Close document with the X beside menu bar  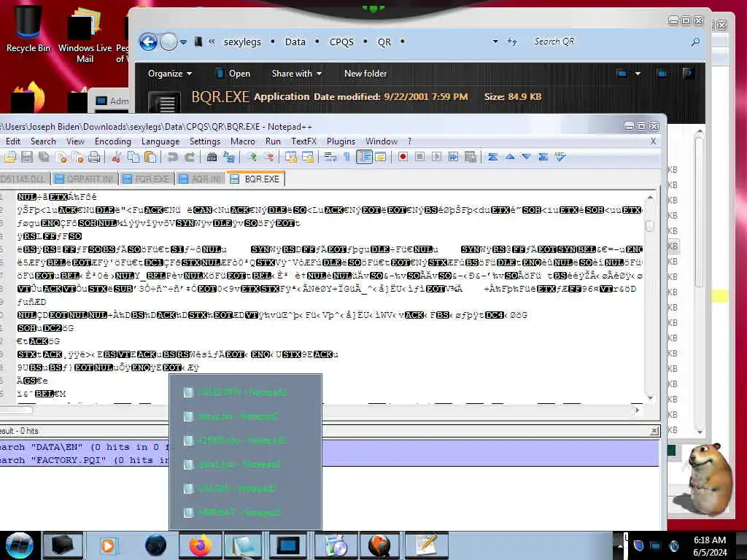tap(653, 141)
